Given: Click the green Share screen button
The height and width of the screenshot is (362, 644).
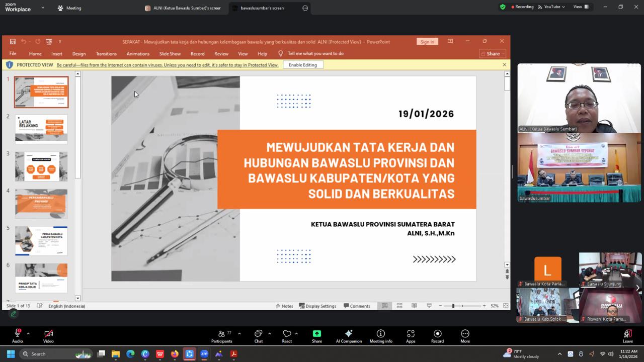Looking at the screenshot, I should pos(317,336).
